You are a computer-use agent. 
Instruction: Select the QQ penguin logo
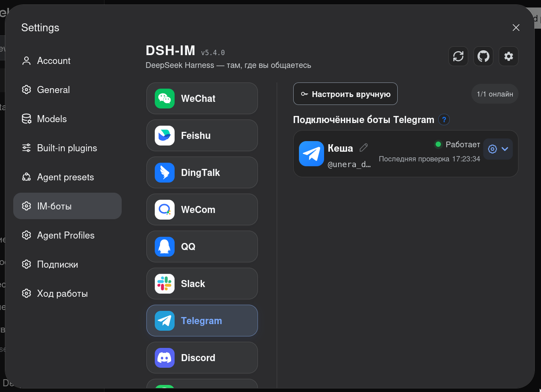click(x=164, y=246)
